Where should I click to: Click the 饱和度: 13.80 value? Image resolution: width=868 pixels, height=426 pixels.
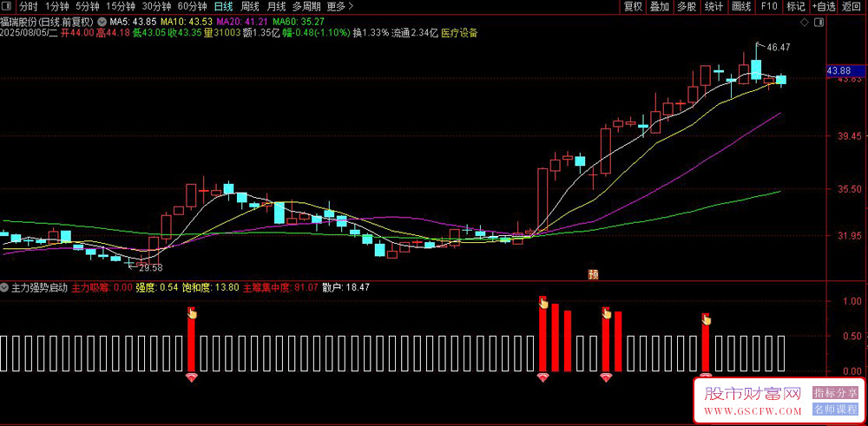pyautogui.click(x=211, y=288)
